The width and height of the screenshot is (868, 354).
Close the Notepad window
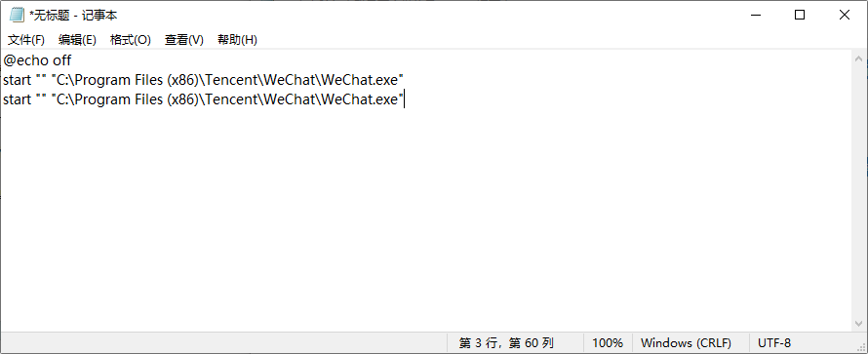[x=845, y=15]
